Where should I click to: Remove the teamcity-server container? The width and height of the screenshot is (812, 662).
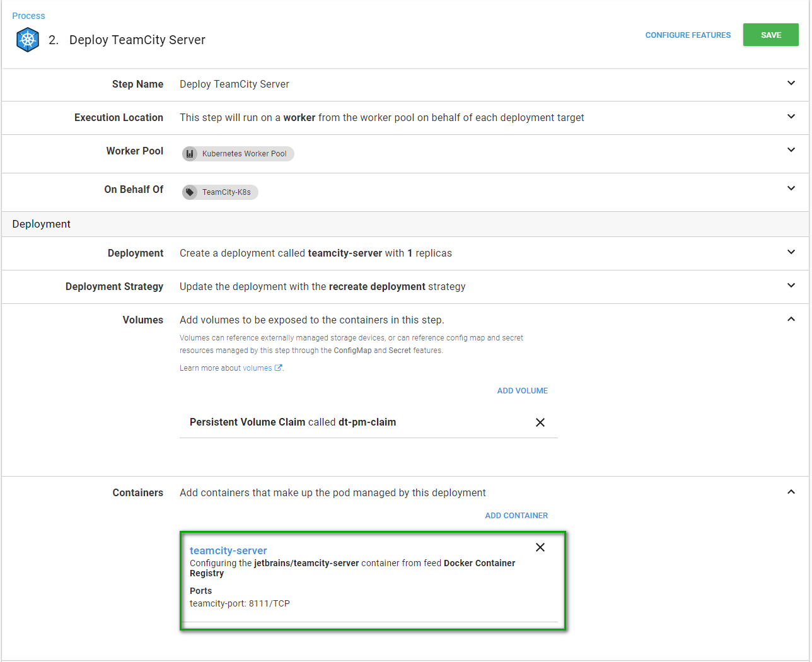pos(540,547)
